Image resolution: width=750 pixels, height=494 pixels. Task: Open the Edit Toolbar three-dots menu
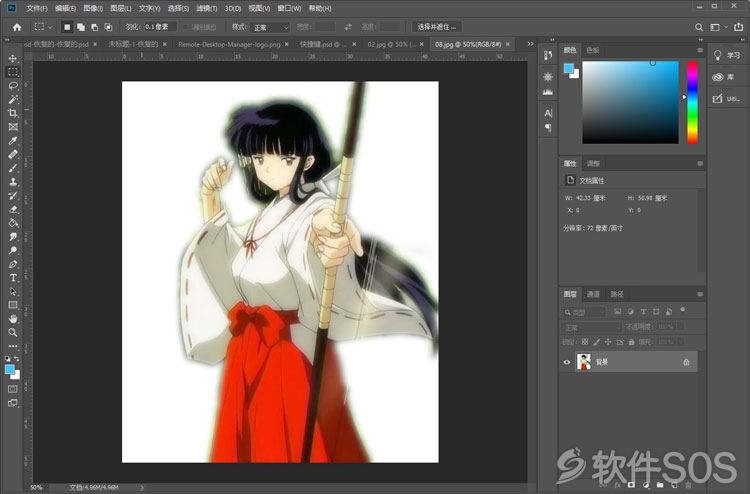[x=13, y=346]
